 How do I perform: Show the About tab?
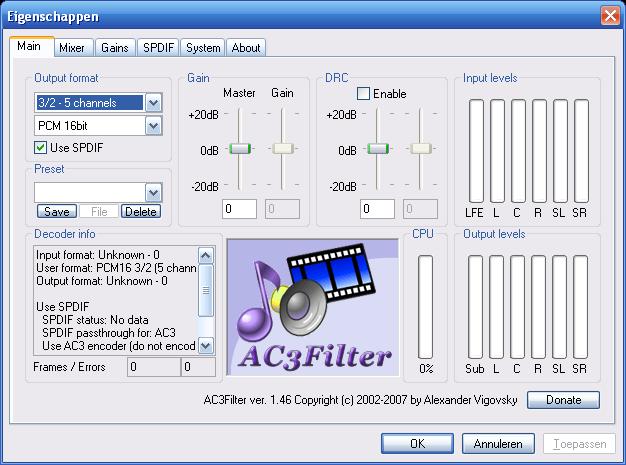tap(246, 47)
